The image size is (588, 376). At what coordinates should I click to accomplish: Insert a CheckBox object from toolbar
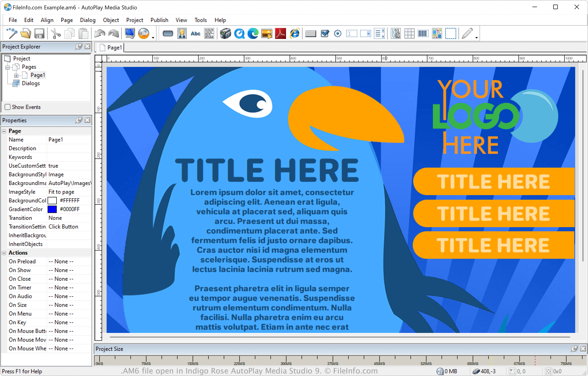(325, 33)
